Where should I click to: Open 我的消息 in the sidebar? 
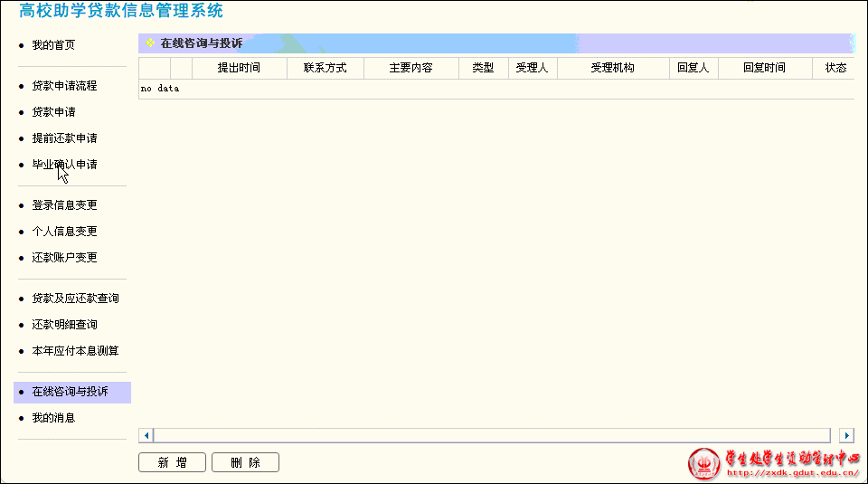point(53,418)
